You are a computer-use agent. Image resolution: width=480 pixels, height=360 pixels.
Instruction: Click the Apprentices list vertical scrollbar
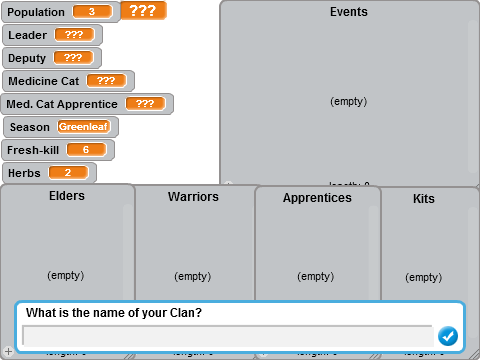tap(373, 253)
